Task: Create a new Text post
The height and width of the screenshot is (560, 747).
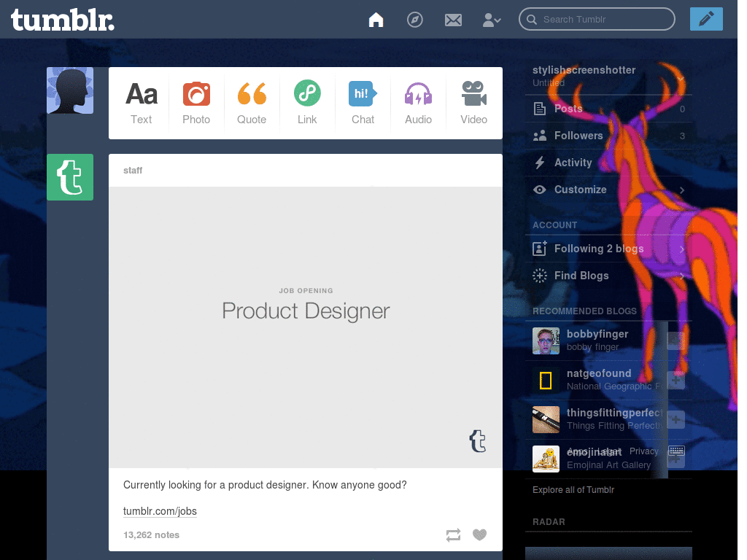Action: (x=141, y=103)
